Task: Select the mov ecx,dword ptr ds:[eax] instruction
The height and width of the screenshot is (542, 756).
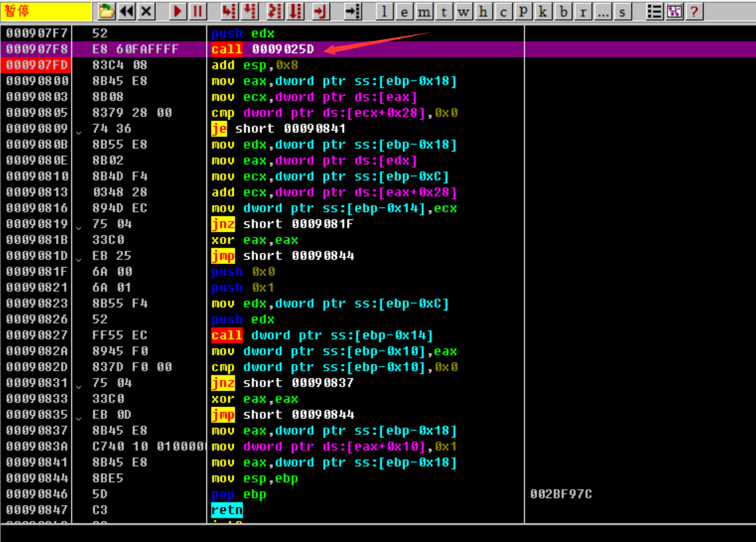Action: click(314, 97)
